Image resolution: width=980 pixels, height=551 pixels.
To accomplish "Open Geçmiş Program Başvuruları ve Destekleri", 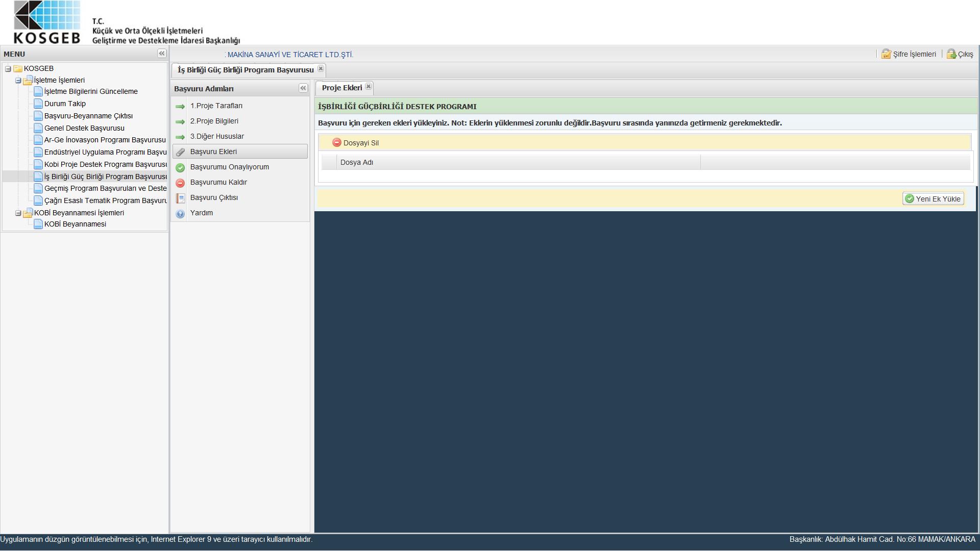I will tap(106, 188).
